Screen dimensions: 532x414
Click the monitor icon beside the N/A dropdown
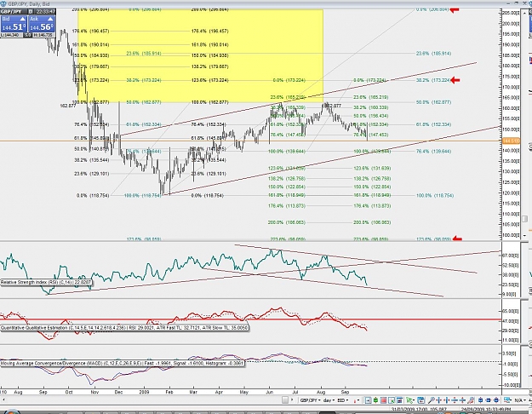tap(507, 400)
